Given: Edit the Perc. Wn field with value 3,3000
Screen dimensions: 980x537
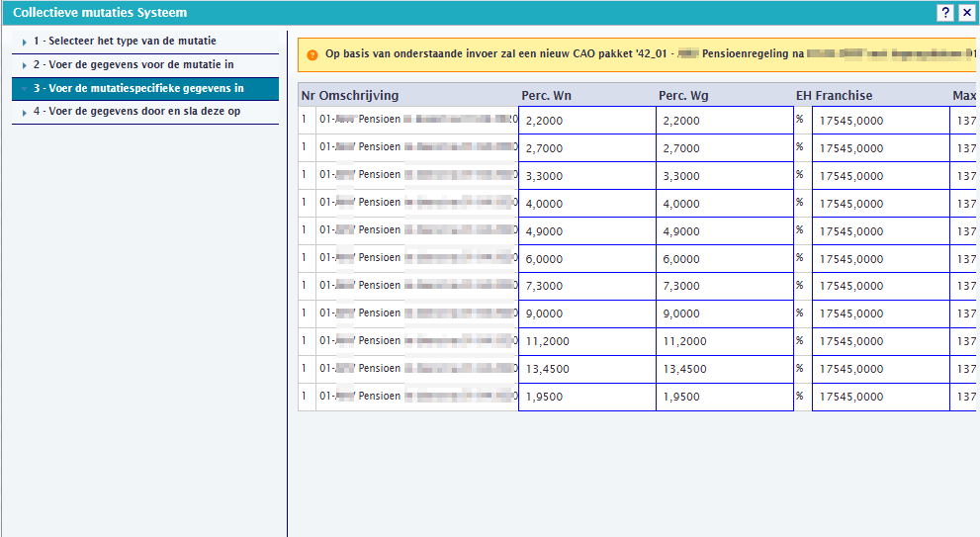Looking at the screenshot, I should click(587, 176).
